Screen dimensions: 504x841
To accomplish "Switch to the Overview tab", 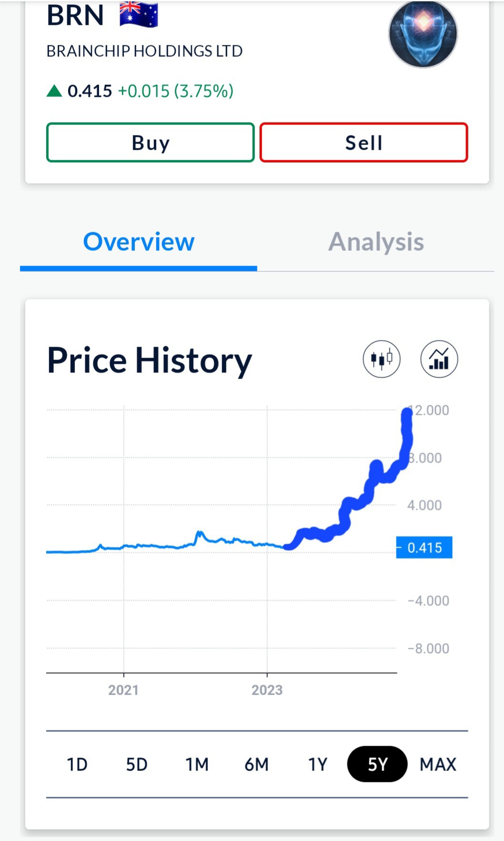I will tap(139, 242).
